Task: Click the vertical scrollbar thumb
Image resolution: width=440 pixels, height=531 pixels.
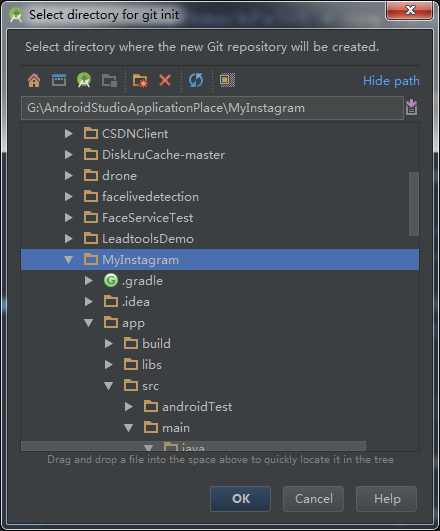Action: [x=414, y=204]
